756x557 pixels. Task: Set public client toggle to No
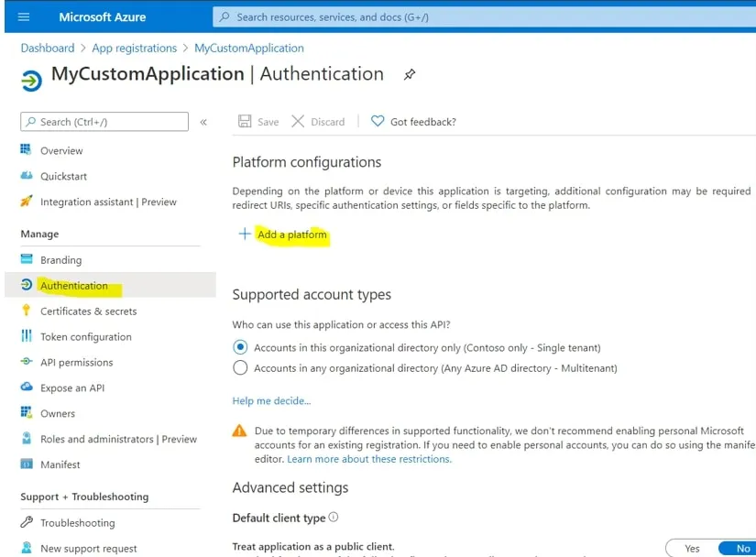click(742, 548)
